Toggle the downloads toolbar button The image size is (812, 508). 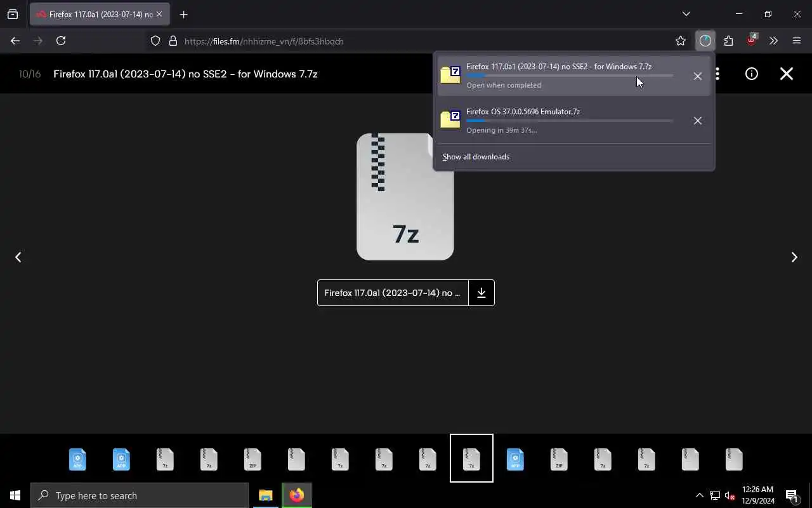click(x=705, y=41)
